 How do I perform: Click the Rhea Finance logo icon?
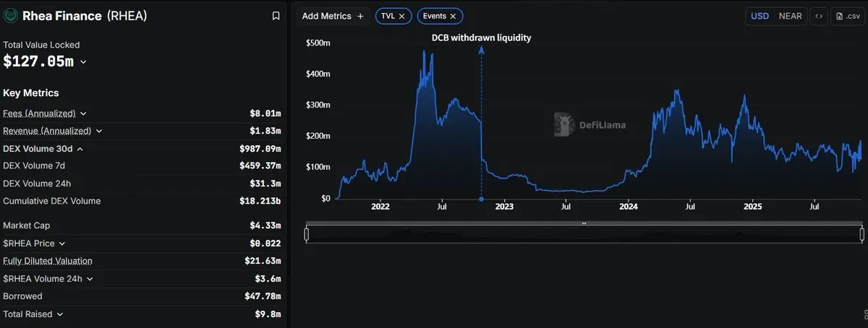click(11, 15)
